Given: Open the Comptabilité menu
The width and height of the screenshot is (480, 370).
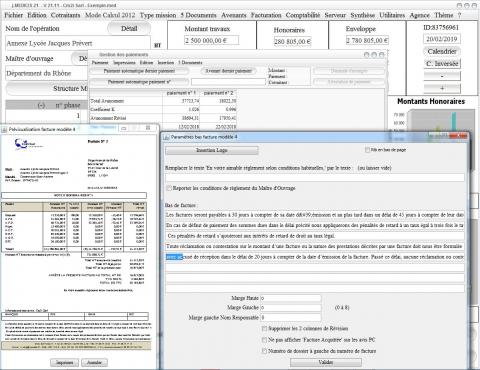Looking at the screenshot, I should point(303,15).
